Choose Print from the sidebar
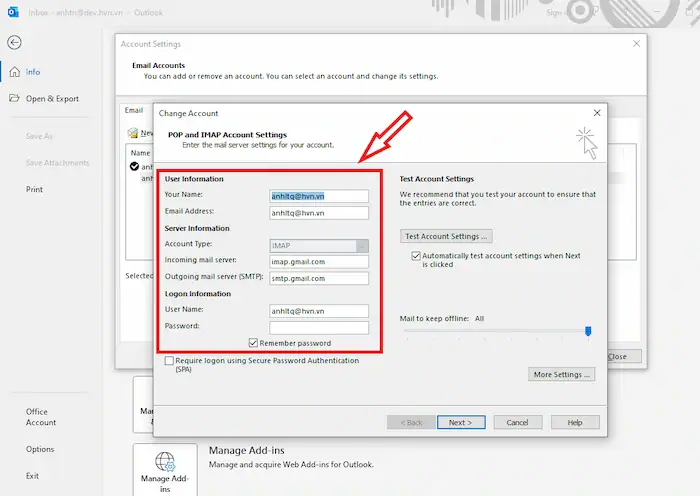700x496 pixels. coord(34,189)
